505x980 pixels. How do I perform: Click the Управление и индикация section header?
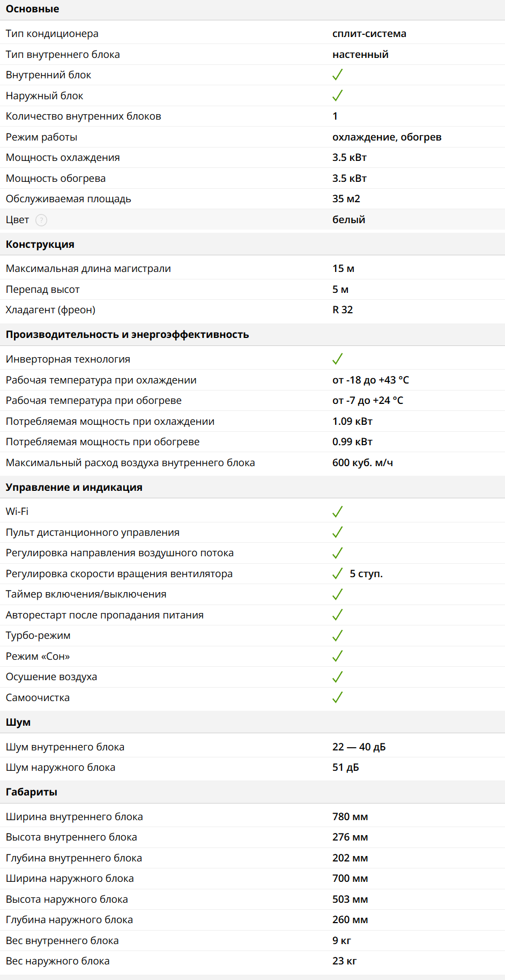74,487
